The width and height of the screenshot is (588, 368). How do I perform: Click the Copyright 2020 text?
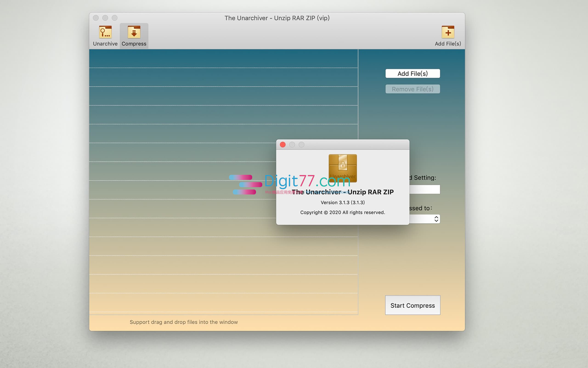click(x=342, y=213)
